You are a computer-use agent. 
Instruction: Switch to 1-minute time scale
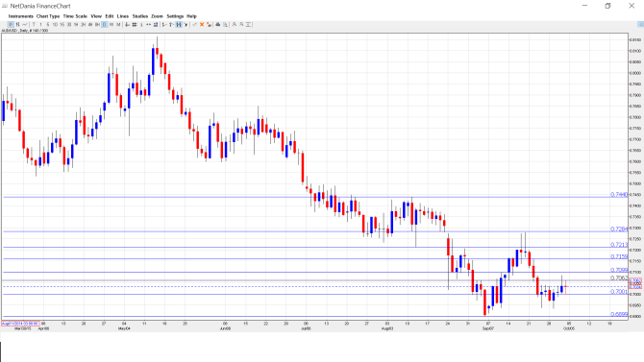point(40,25)
